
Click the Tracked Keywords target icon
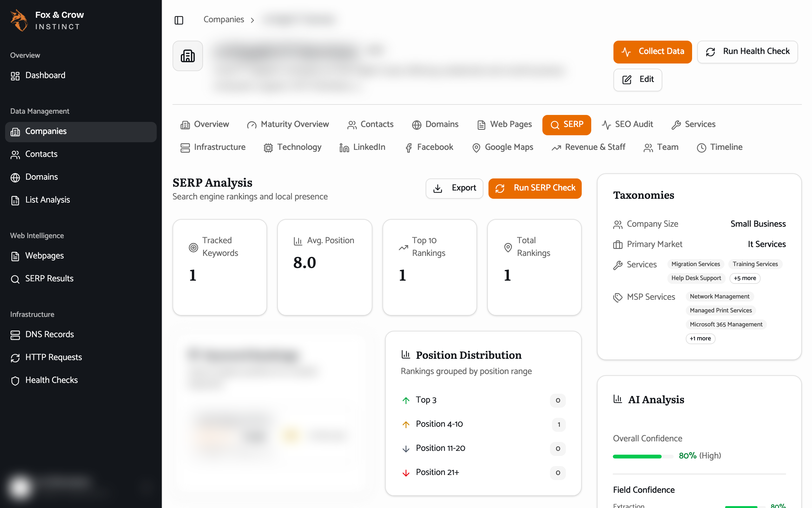tap(193, 248)
